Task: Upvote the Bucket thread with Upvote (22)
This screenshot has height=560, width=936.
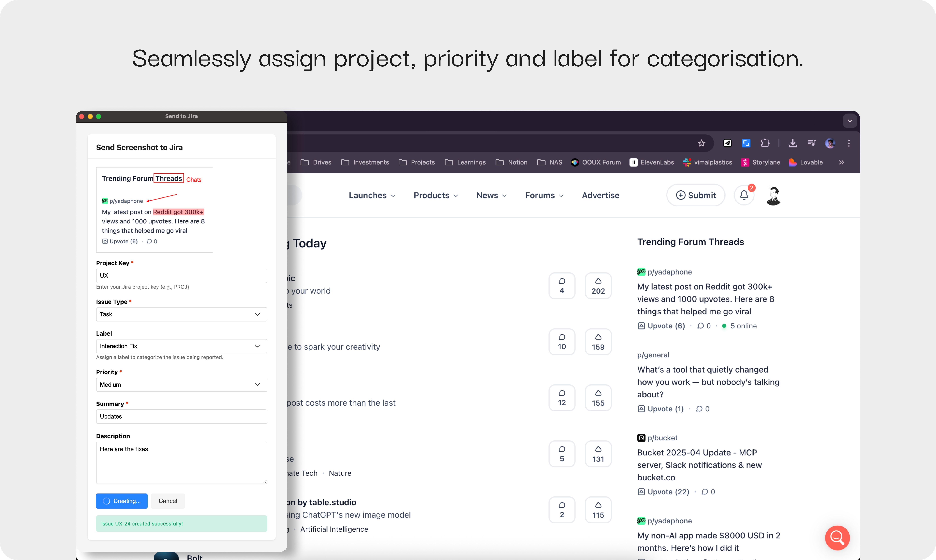Action: [x=663, y=492]
